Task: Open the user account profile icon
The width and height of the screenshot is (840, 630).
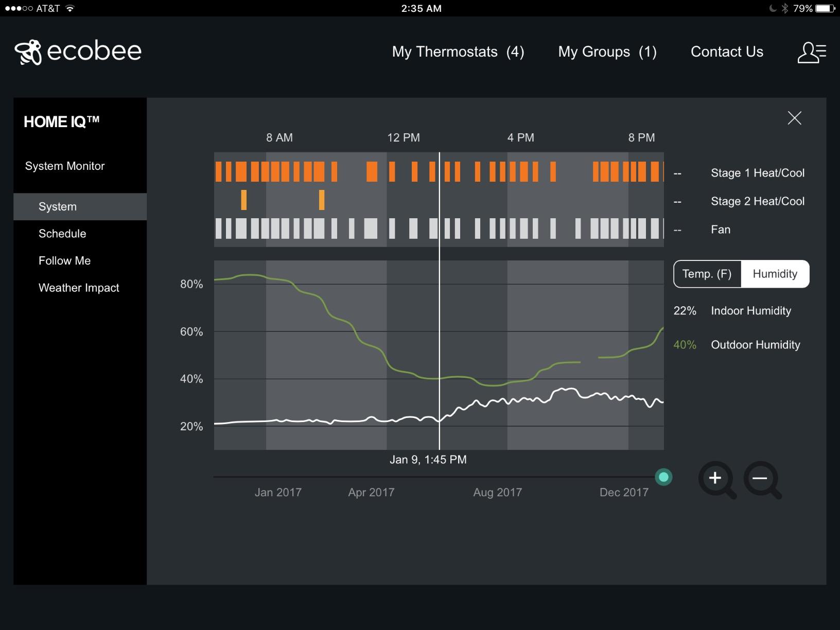Action: [811, 52]
